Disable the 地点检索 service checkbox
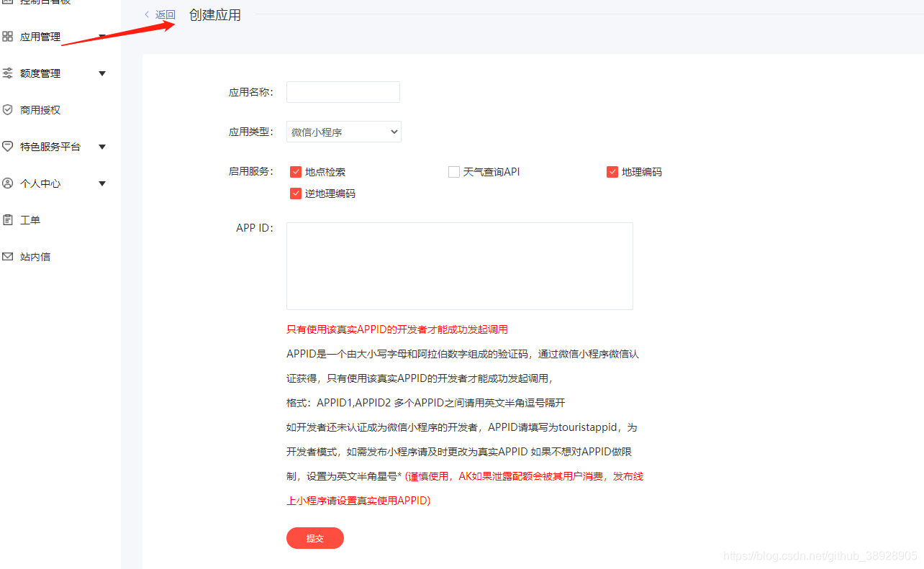This screenshot has height=569, width=924. click(296, 171)
